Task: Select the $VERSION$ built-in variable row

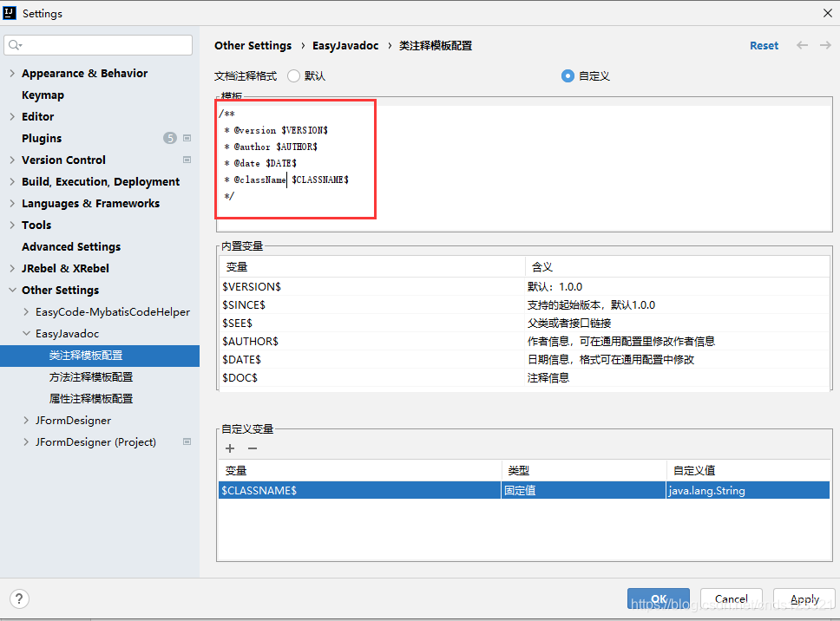Action: pyautogui.click(x=524, y=286)
